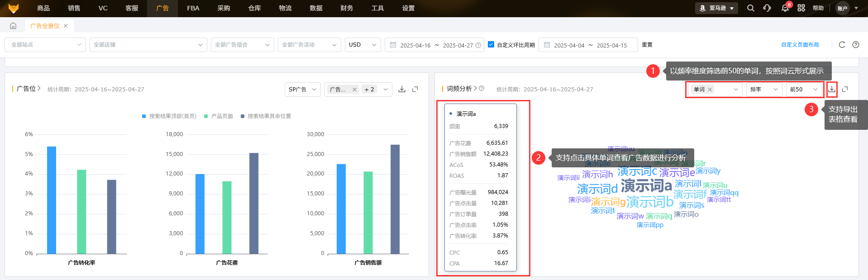The height and width of the screenshot is (280, 868).
Task: Open the 财务 top menu
Action: pyautogui.click(x=347, y=8)
